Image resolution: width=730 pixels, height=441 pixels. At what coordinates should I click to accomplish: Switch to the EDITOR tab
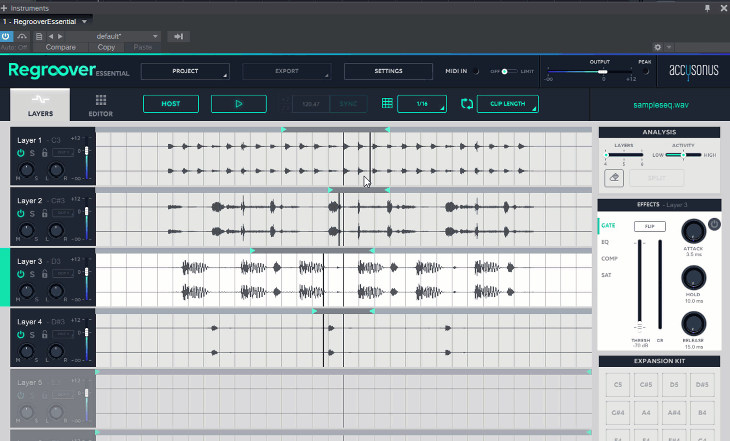[101, 105]
